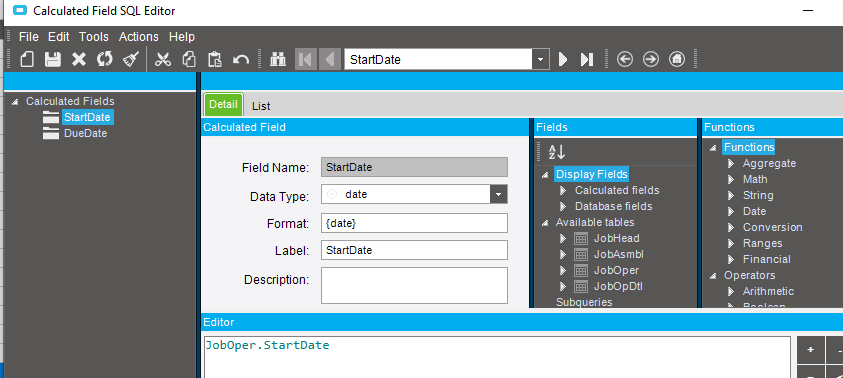
Task: Click the JobHead table grid icon
Action: tap(581, 238)
